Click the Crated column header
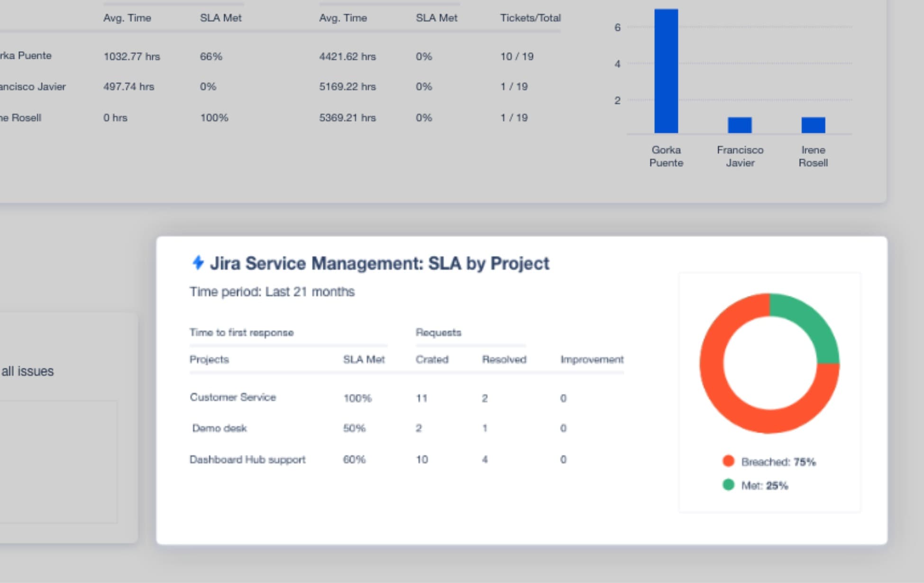The width and height of the screenshot is (924, 583). [431, 359]
